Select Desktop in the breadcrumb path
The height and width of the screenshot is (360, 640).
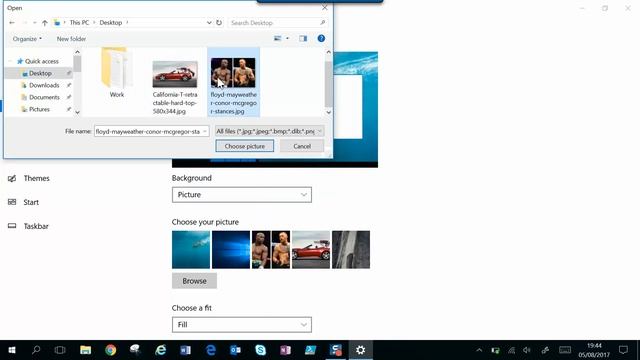(x=111, y=22)
